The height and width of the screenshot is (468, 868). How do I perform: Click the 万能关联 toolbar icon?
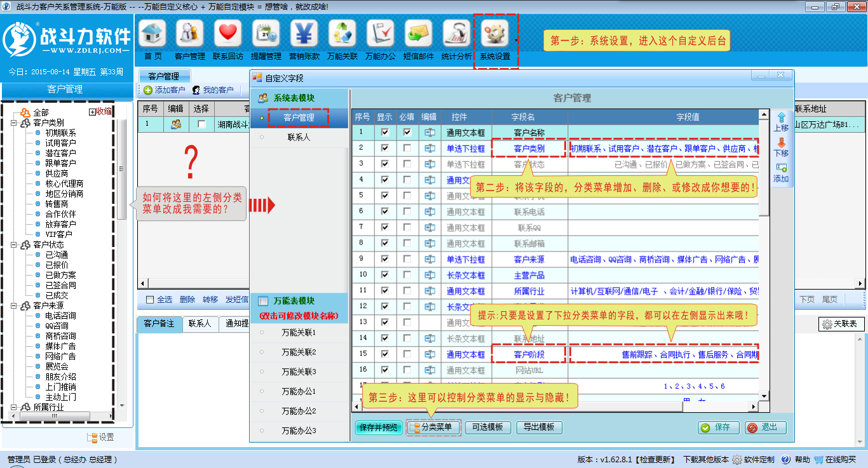click(342, 33)
